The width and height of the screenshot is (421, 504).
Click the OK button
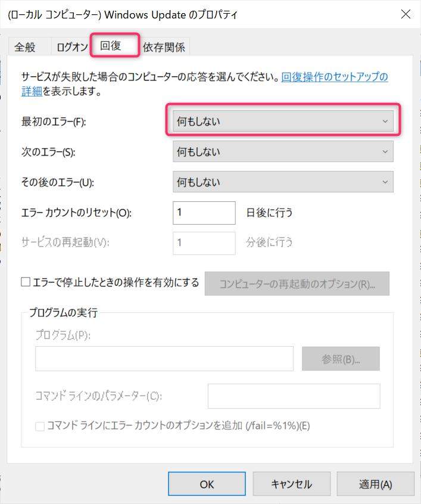pos(207,484)
